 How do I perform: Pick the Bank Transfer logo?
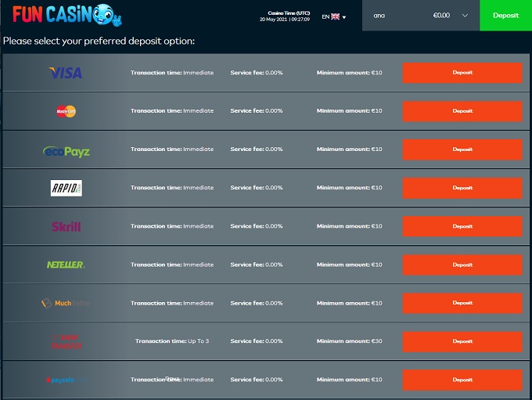point(66,341)
